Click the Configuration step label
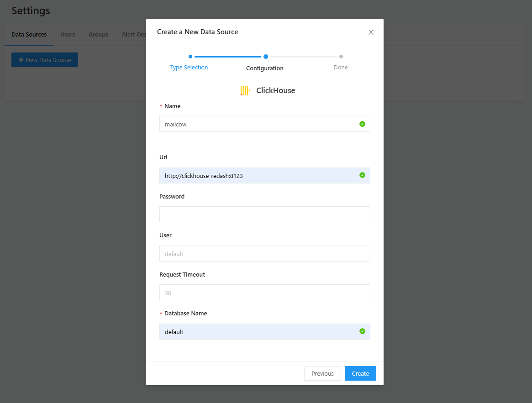Screen dimensions: 532x403 tap(265, 68)
